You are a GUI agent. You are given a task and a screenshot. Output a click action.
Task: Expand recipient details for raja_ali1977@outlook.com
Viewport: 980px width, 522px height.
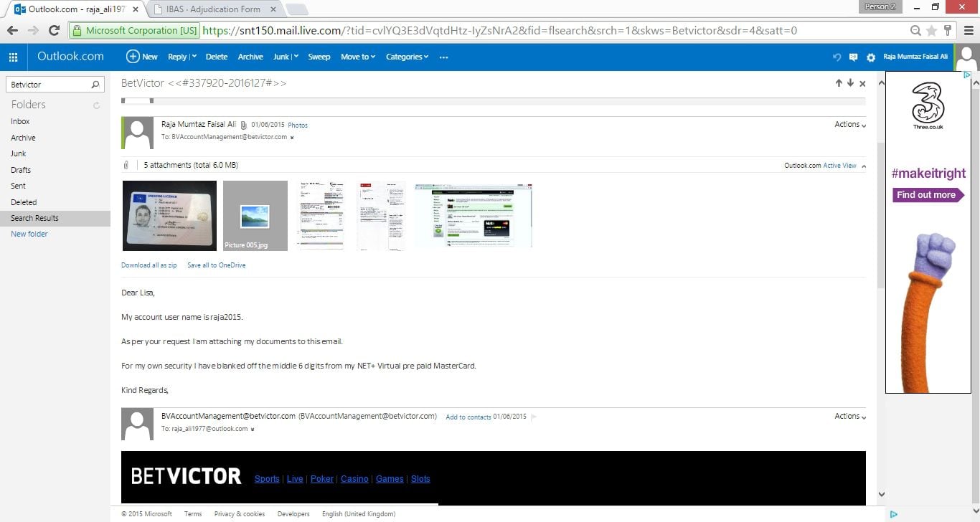click(x=252, y=429)
